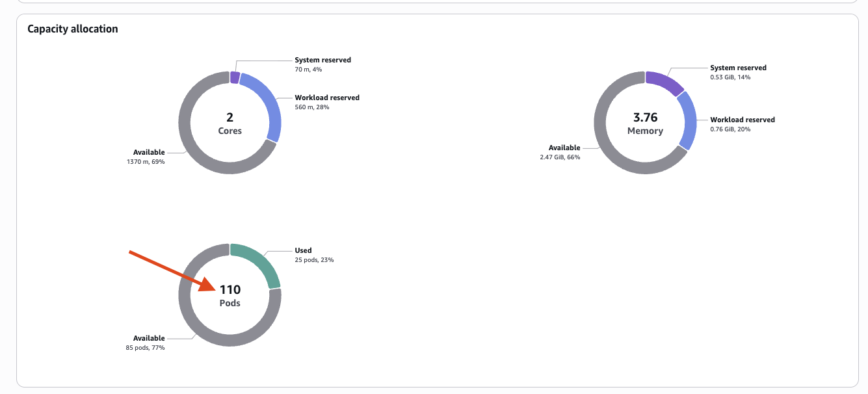Viewport: 868px width, 394px height.
Task: Select purple System reserved slice in Memory chart
Action: pos(664,83)
